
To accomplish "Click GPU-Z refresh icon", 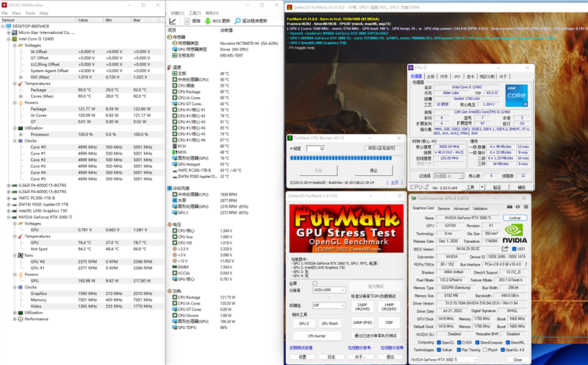I will coord(518,207).
